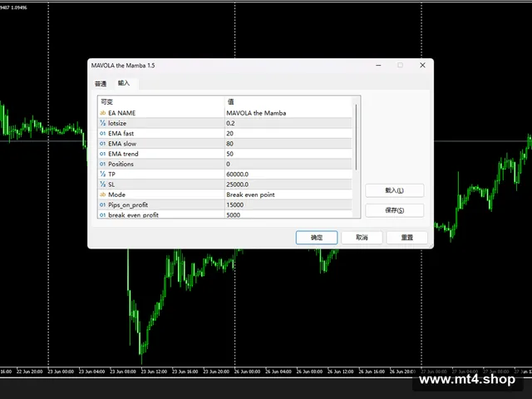Click the TP double type icon

click(x=102, y=174)
